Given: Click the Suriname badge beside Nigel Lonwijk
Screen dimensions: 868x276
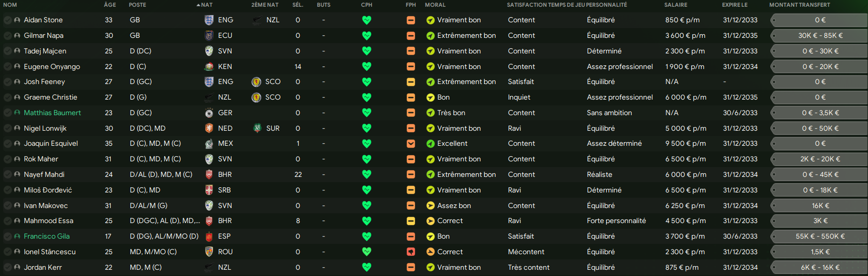Looking at the screenshot, I should [257, 129].
